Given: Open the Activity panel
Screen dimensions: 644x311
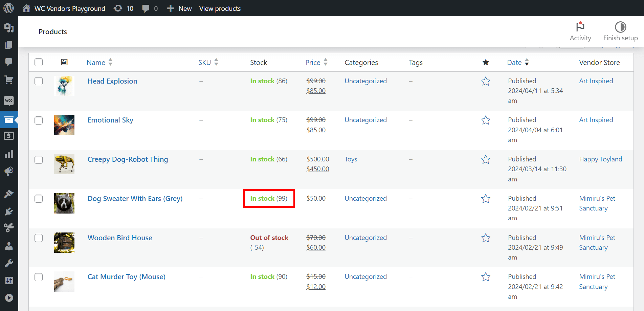Looking at the screenshot, I should click(x=580, y=31).
